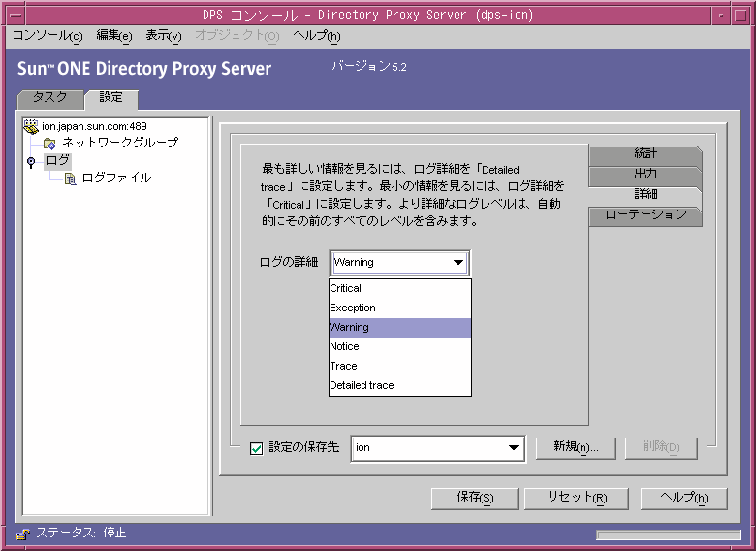This screenshot has width=756, height=551.
Task: Click the lock icon in the status bar
Action: click(x=22, y=534)
